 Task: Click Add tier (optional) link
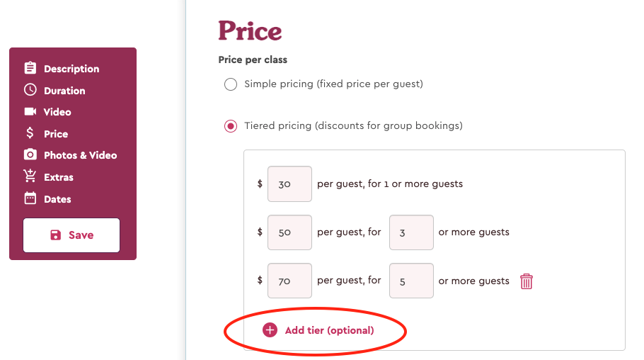[x=329, y=330]
